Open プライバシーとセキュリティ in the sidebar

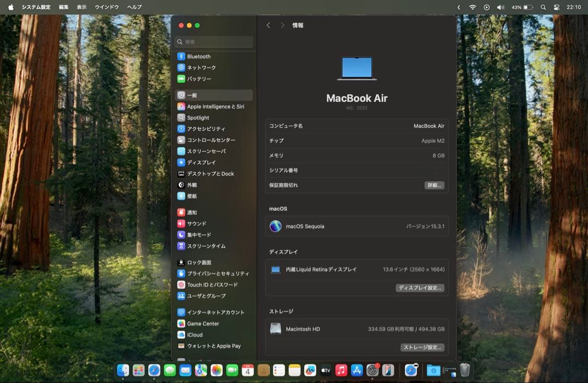point(218,273)
